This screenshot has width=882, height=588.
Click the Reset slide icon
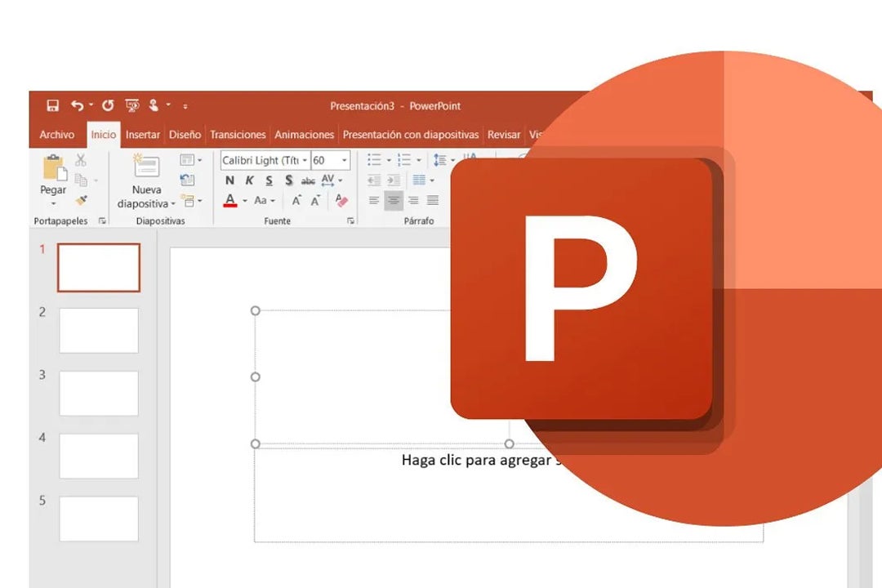pyautogui.click(x=187, y=180)
